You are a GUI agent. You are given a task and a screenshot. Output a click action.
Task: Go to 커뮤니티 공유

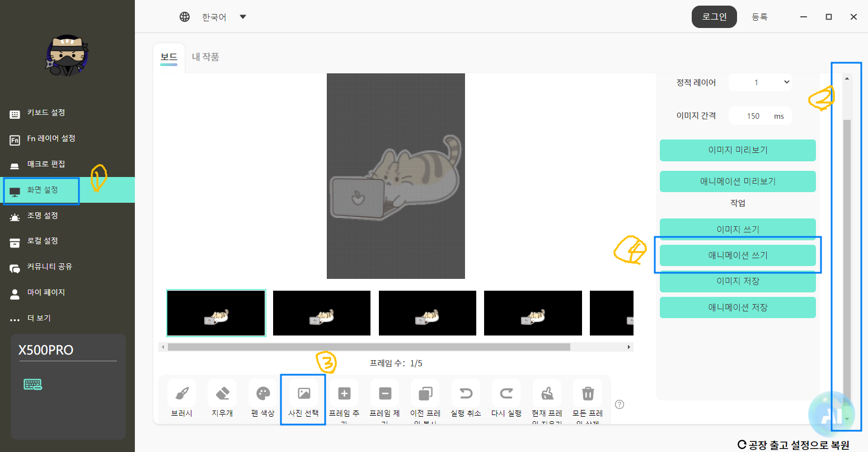[67, 267]
